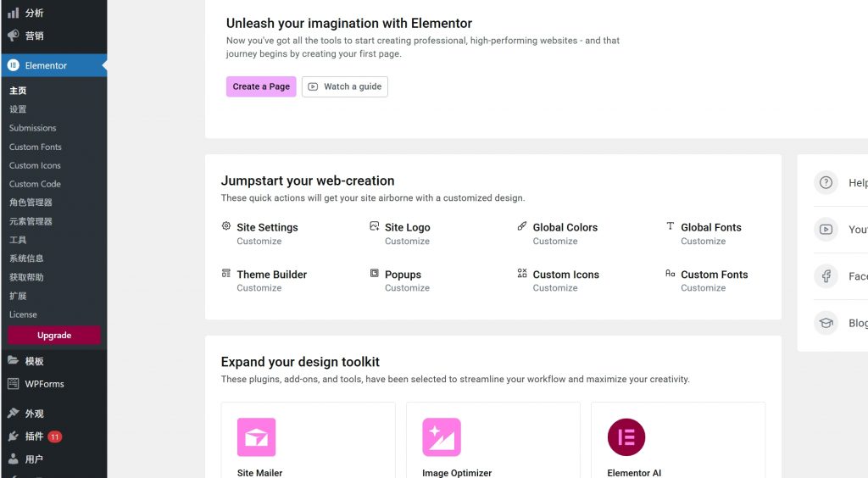This screenshot has width=868, height=478.
Task: Open the Submissions submenu item
Action: [x=33, y=128]
